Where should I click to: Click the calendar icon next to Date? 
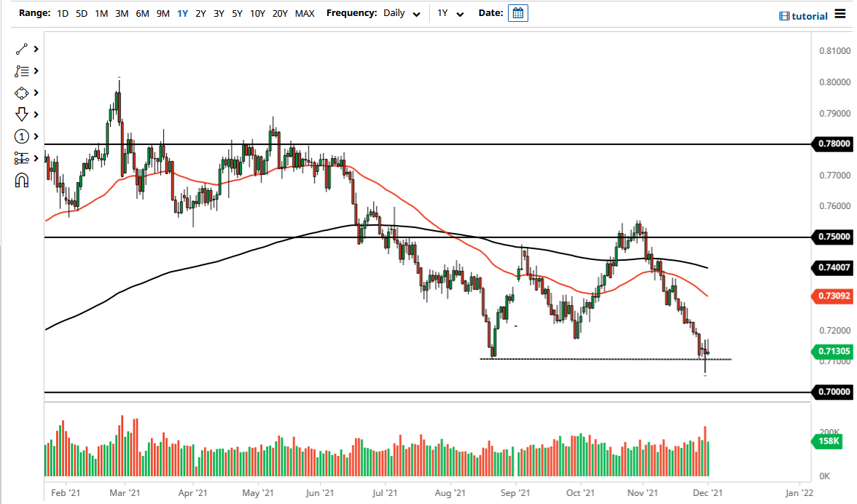tap(517, 12)
